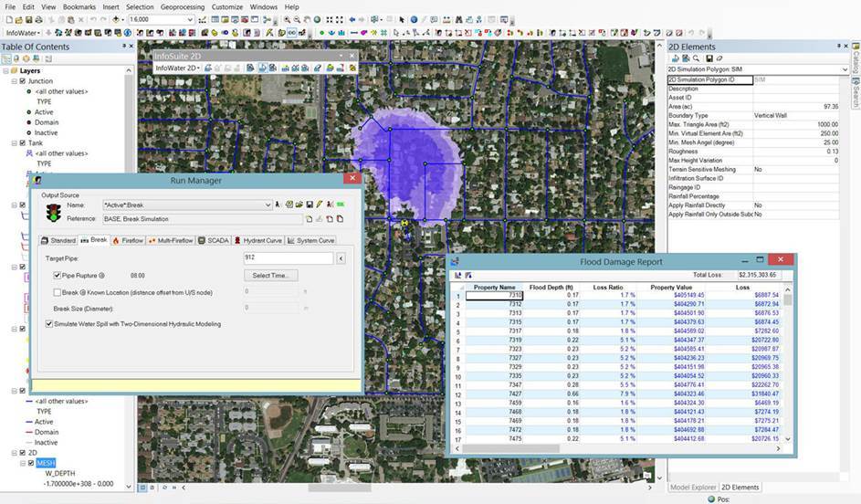This screenshot has width=861, height=504.
Task: Click the Property Name column header
Action: click(494, 287)
